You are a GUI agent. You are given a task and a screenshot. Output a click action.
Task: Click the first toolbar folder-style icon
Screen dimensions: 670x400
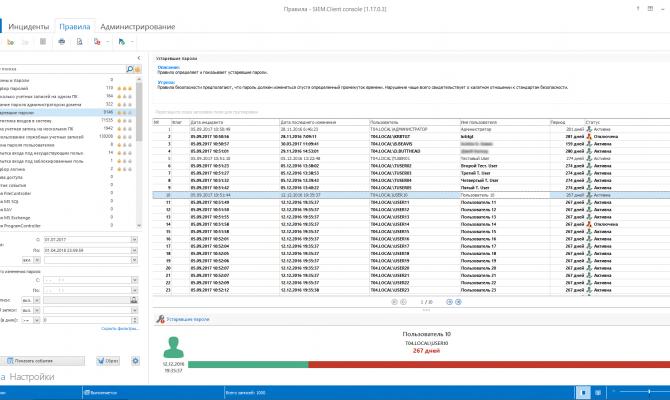[11, 42]
